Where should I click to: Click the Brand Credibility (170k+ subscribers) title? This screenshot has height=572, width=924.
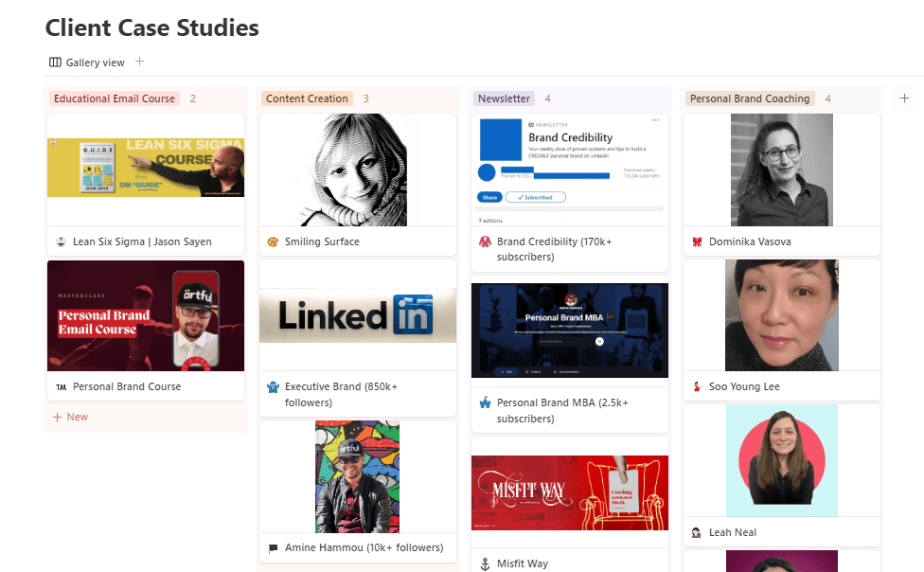point(555,249)
